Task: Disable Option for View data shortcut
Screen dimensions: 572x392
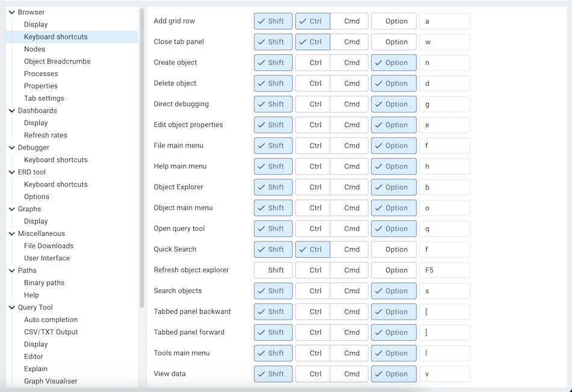Action: 394,373
